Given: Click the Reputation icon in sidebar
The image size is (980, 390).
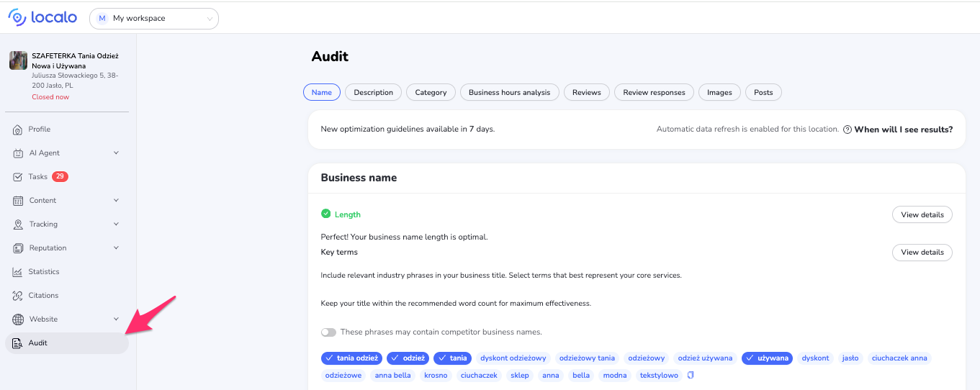Looking at the screenshot, I should [18, 248].
